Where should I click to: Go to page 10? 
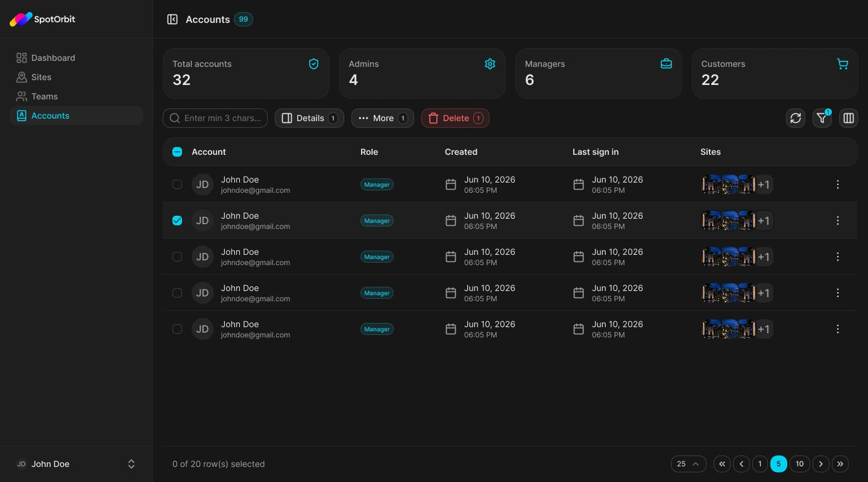point(800,464)
